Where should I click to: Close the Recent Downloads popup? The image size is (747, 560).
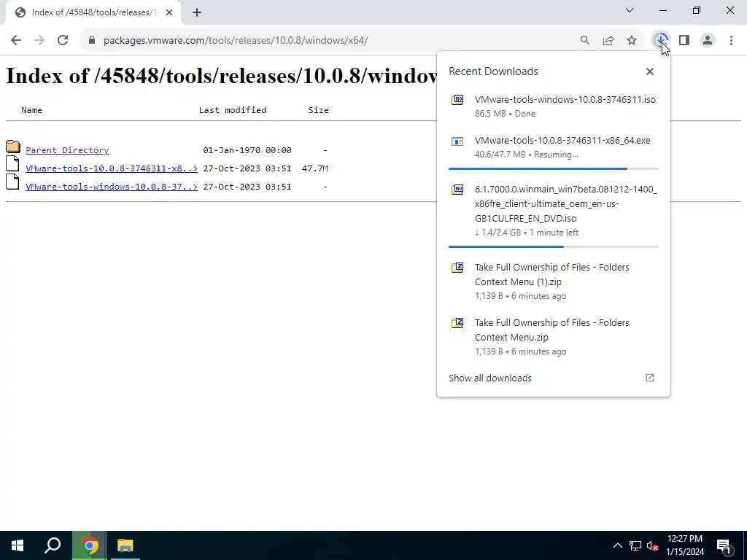[650, 71]
